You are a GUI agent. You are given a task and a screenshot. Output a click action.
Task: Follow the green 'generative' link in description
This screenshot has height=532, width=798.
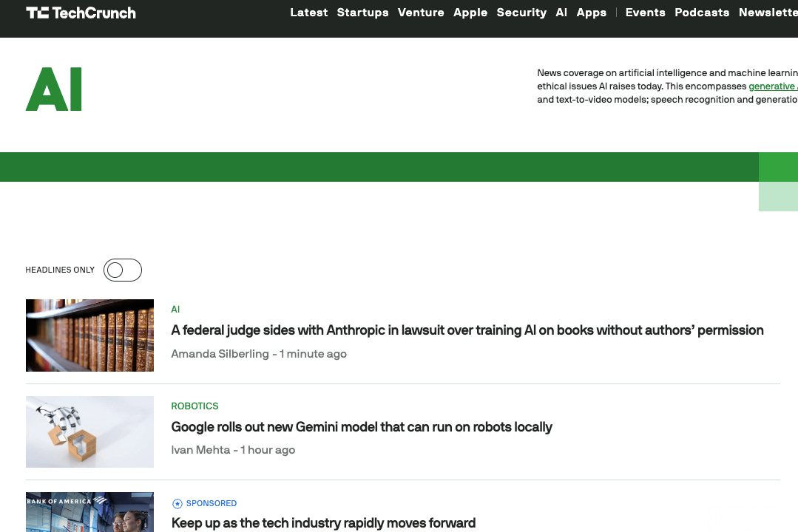point(773,86)
